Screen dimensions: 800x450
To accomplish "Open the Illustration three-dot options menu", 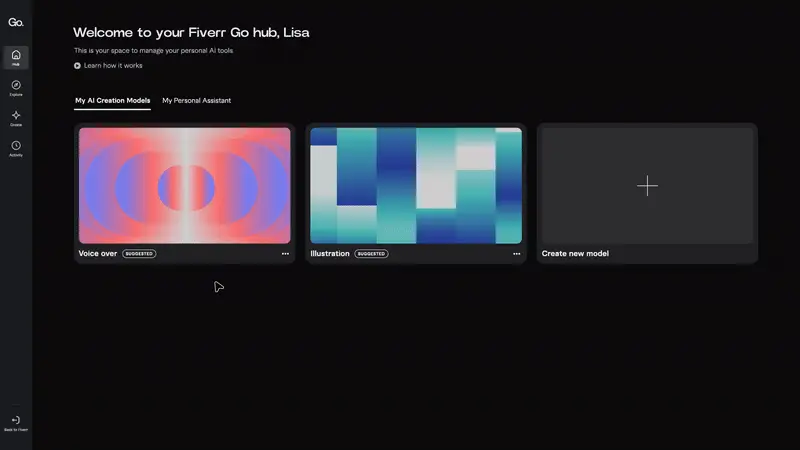I will click(517, 254).
